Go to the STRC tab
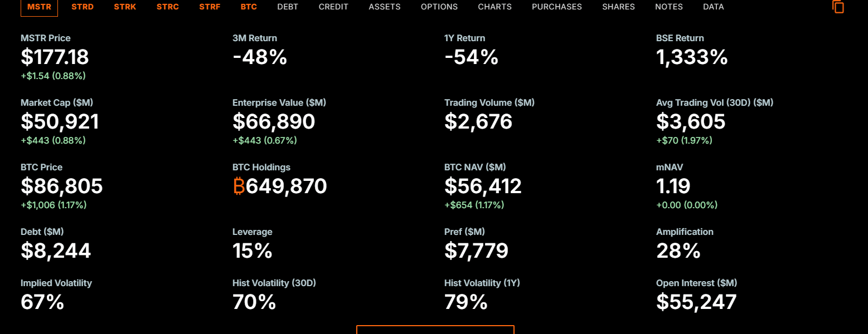 coord(168,7)
